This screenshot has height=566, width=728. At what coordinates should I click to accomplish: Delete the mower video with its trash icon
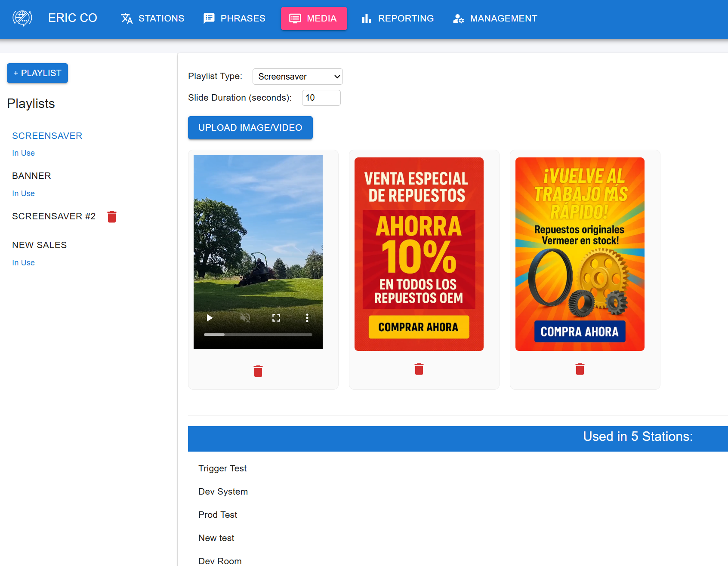[258, 370]
